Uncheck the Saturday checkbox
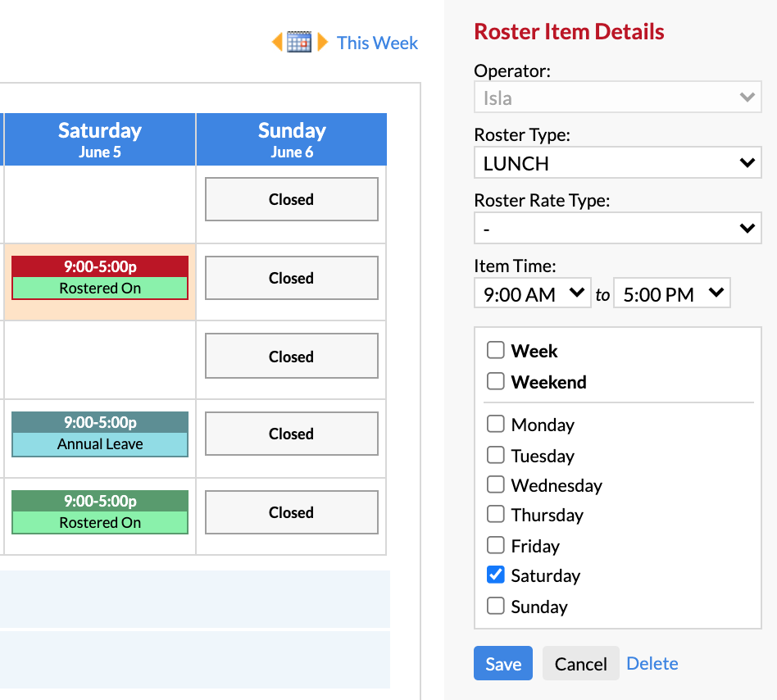The width and height of the screenshot is (777, 700). (496, 575)
